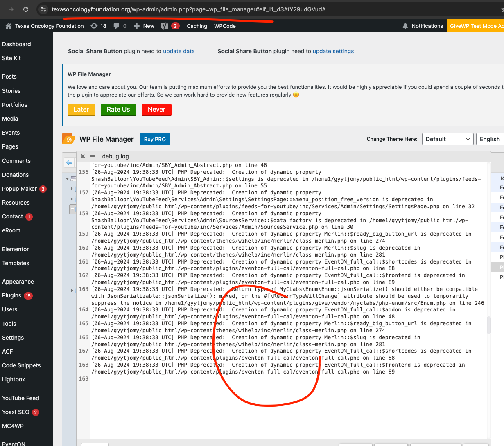The height and width of the screenshot is (446, 504).
Task: Open ACF in the sidebar
Action: pyautogui.click(x=7, y=351)
